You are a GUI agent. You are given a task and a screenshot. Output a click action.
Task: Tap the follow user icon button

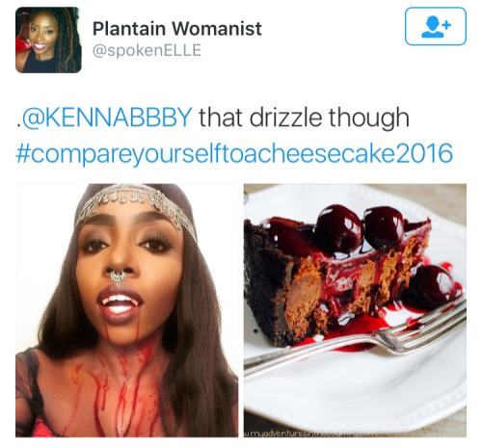pyautogui.click(x=436, y=26)
